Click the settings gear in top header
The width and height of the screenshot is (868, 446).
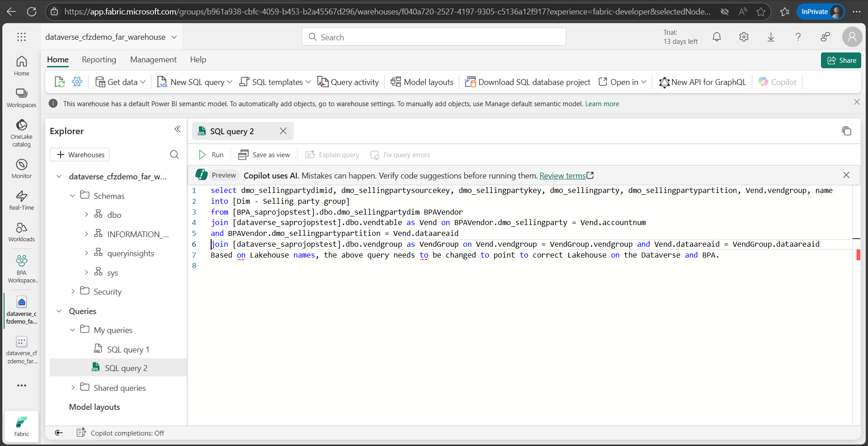[744, 37]
